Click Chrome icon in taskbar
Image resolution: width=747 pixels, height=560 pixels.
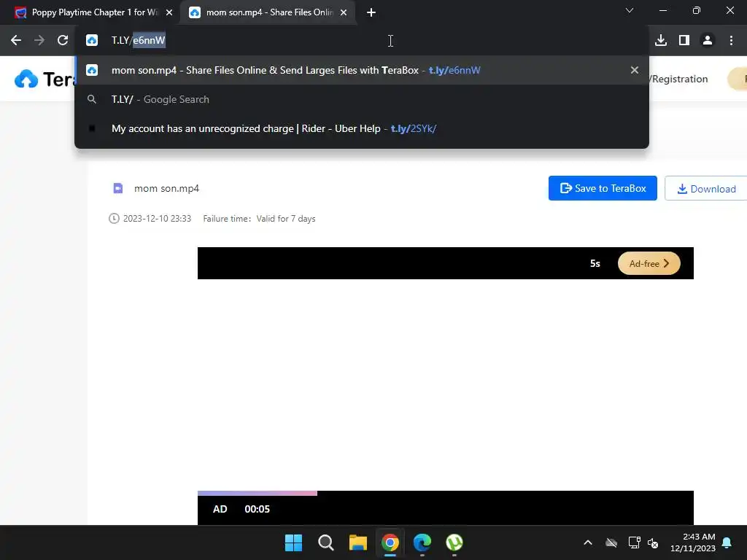[390, 542]
